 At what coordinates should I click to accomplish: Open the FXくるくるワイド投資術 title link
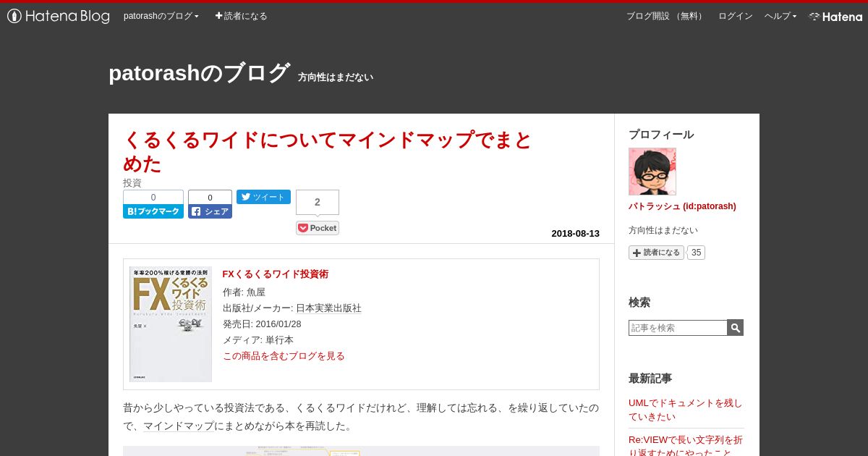pos(276,274)
